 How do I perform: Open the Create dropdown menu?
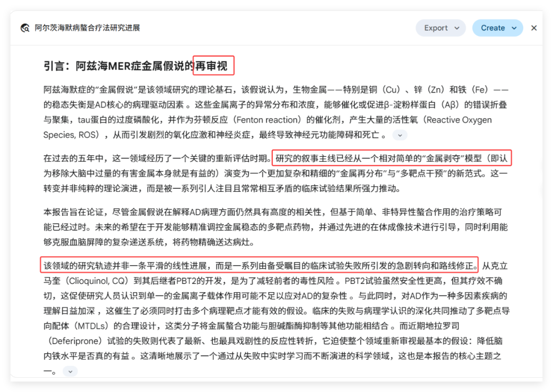tap(497, 28)
